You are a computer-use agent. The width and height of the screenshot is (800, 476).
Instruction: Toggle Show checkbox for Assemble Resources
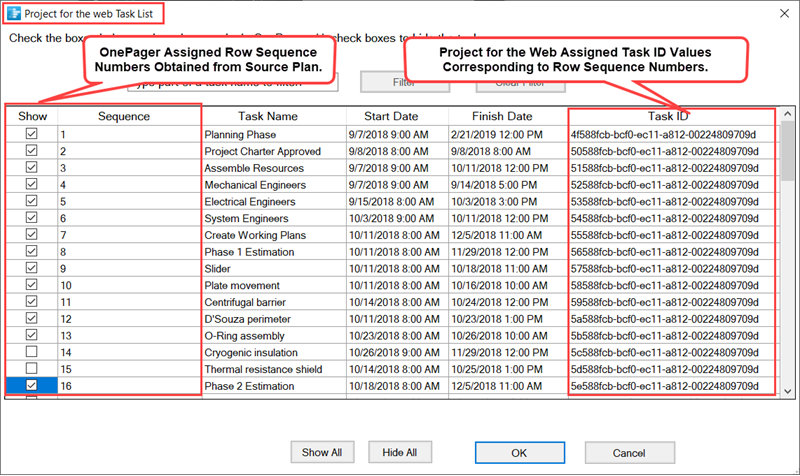[32, 167]
